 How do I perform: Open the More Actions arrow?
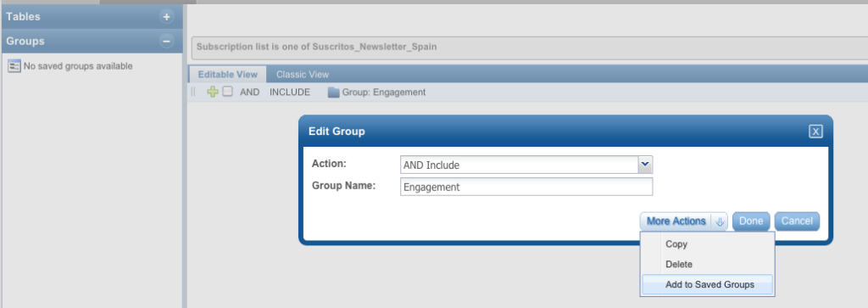[x=720, y=221]
